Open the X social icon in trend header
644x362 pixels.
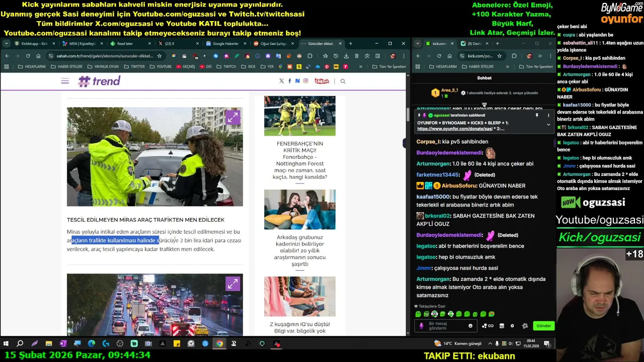click(281, 81)
